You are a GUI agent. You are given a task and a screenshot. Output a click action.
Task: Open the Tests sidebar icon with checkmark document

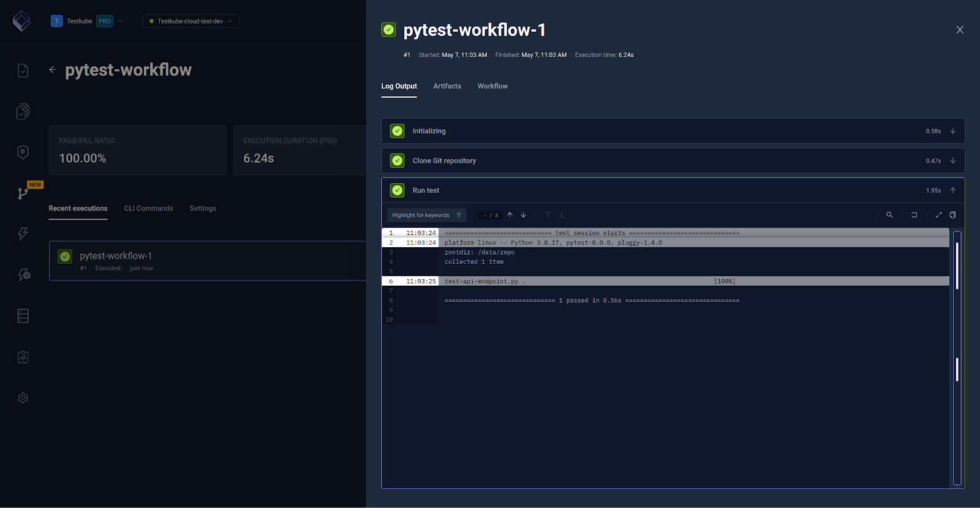point(23,71)
